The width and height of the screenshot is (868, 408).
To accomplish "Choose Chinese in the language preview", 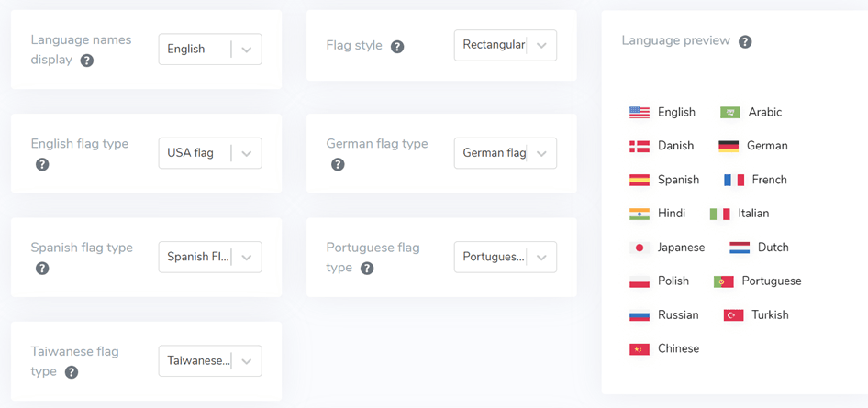I will (x=678, y=348).
